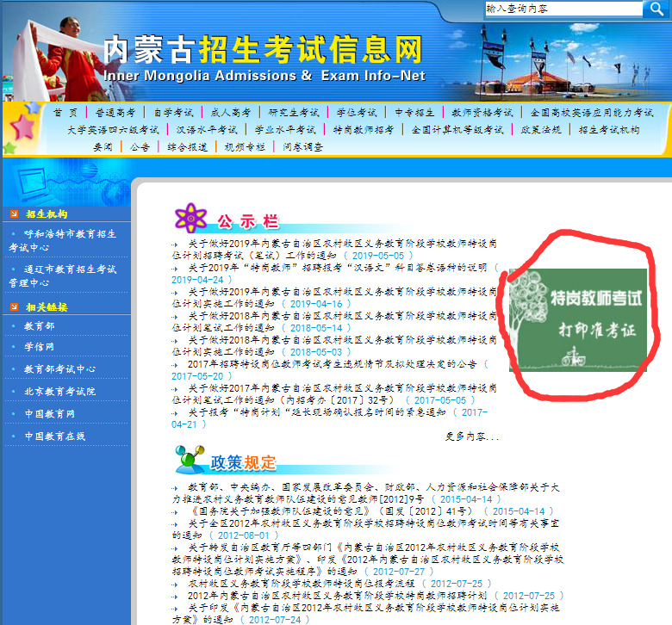
Task: Open 教师资格考试 navigation item
Action: 482,113
